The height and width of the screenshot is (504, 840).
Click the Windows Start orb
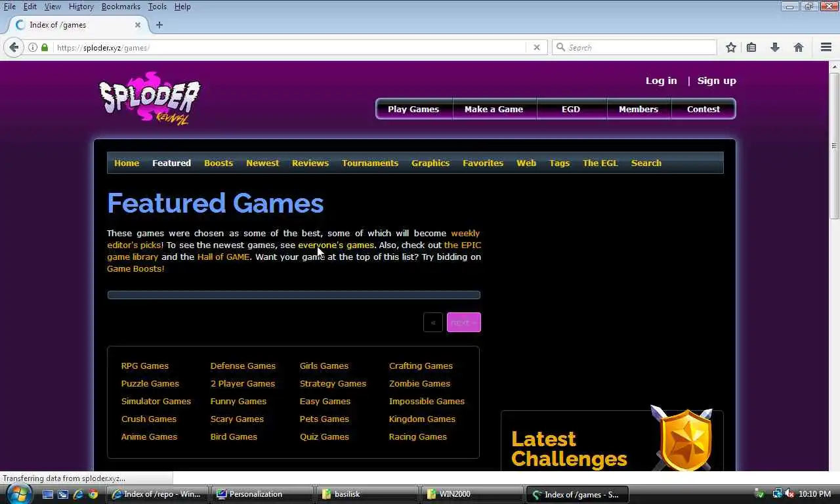pyautogui.click(x=18, y=493)
